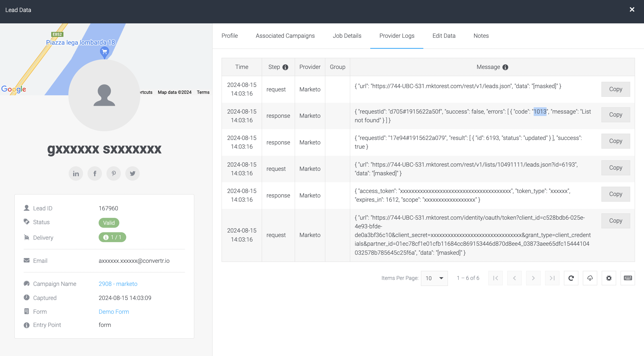Click the Delivery 1 / 1 badge
This screenshot has width=644, height=356.
point(112,237)
